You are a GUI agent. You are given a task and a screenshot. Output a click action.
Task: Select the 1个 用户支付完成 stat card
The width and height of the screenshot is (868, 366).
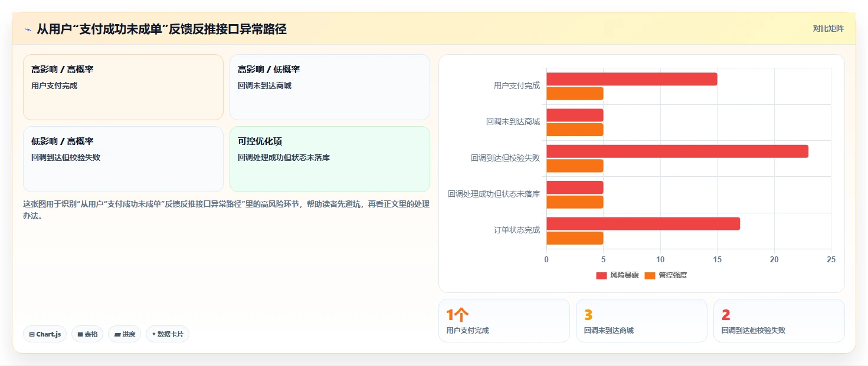504,321
